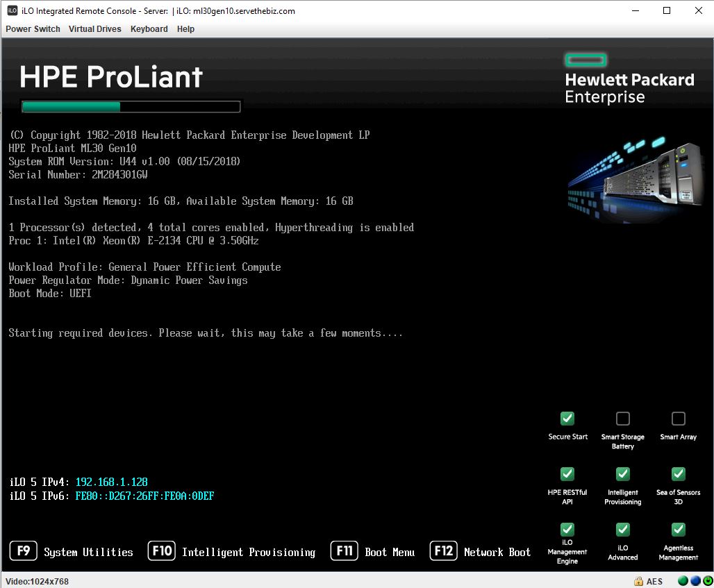Image resolution: width=714 pixels, height=588 pixels.
Task: Select Network Boot label
Action: pos(497,552)
